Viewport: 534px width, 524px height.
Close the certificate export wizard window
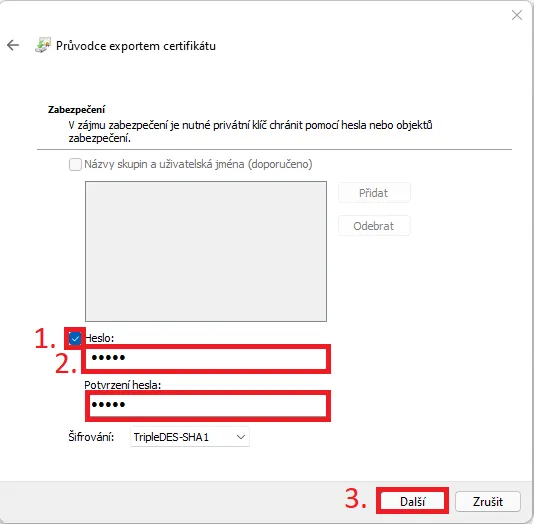click(517, 15)
